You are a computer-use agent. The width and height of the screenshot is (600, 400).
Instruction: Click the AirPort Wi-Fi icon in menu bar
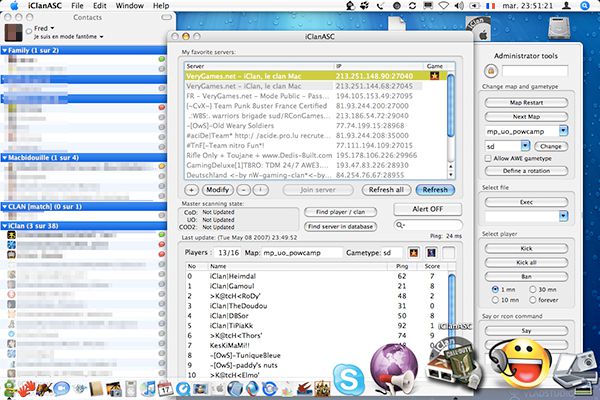point(443,6)
